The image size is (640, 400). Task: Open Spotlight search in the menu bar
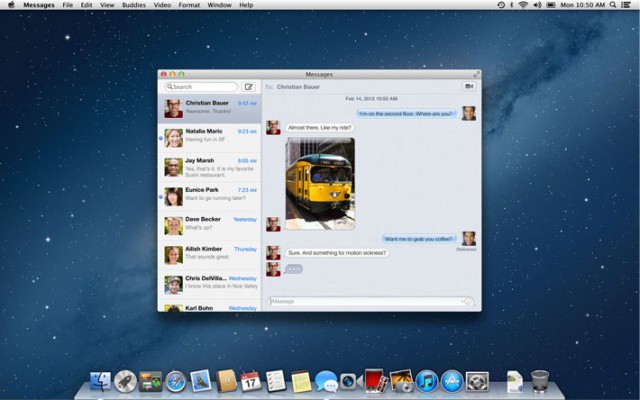click(x=615, y=5)
